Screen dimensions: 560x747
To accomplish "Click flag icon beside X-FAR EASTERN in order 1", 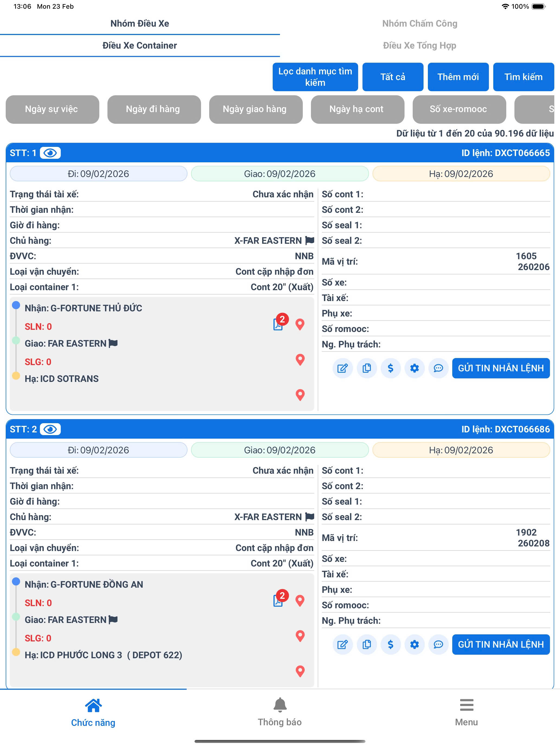I will 310,240.
